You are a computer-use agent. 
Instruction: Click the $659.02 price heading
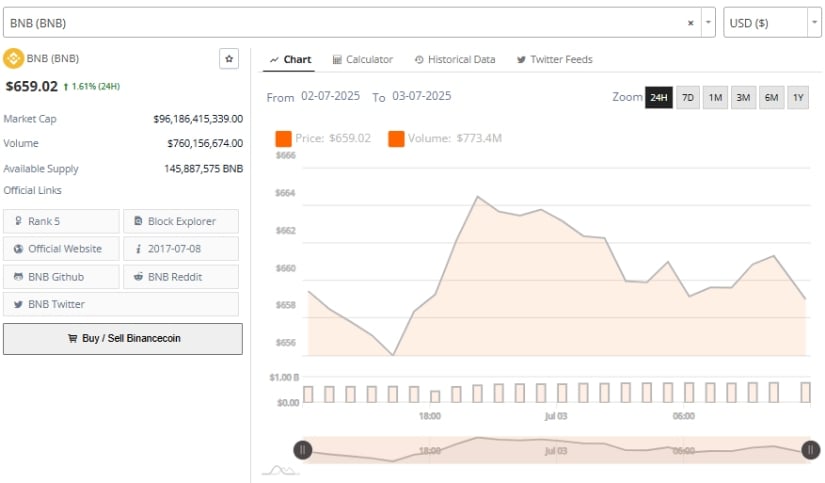click(32, 86)
